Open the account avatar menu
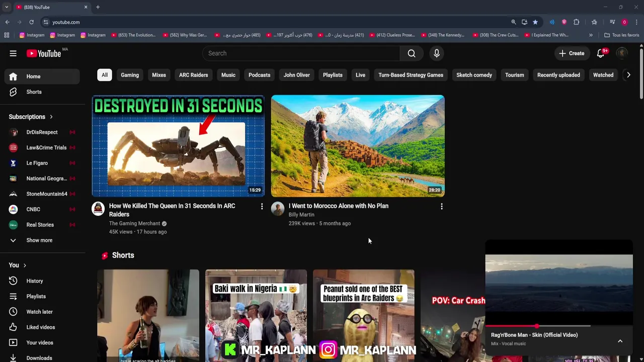Viewport: 644px width, 362px height. pos(622,53)
